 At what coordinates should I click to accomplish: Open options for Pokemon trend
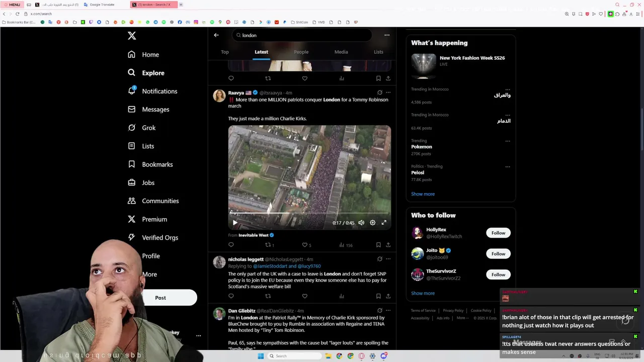pyautogui.click(x=508, y=141)
